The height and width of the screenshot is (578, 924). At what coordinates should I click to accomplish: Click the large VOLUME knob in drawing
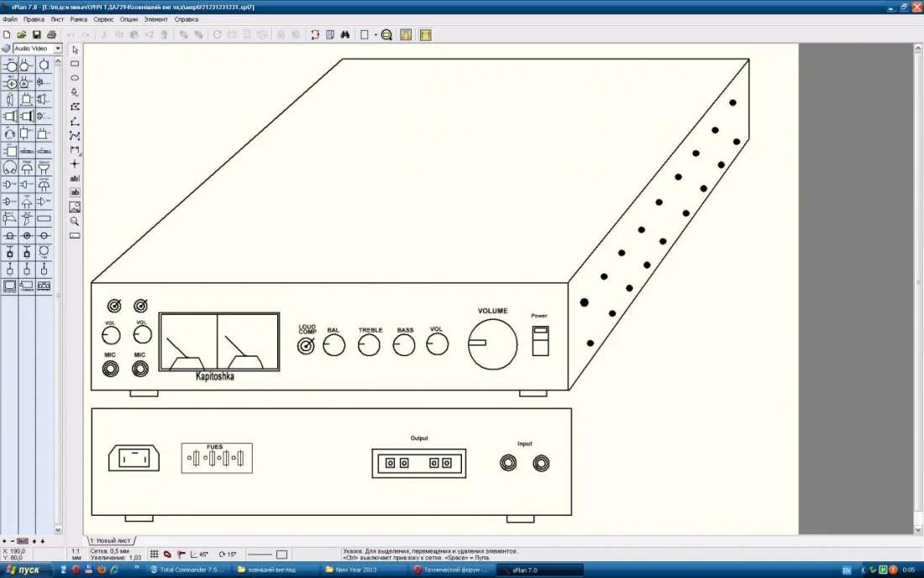coord(492,344)
